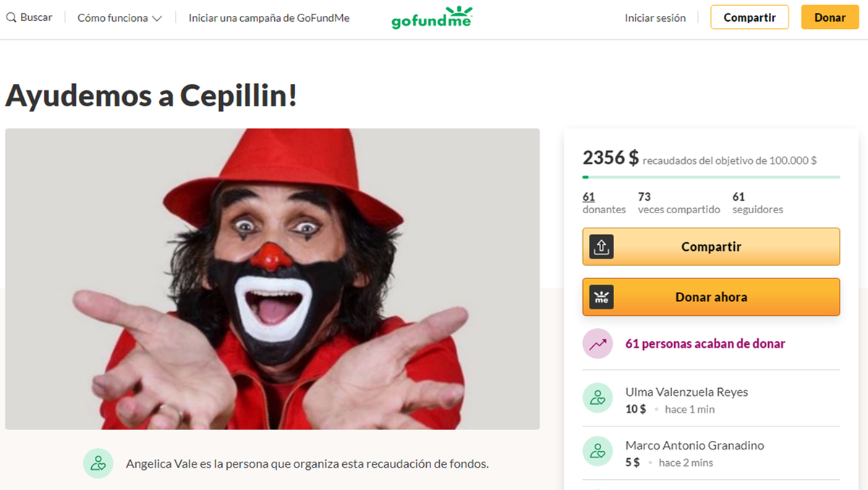The width and height of the screenshot is (868, 490).
Task: Open the GoFundMe logo home link
Action: pos(432,17)
